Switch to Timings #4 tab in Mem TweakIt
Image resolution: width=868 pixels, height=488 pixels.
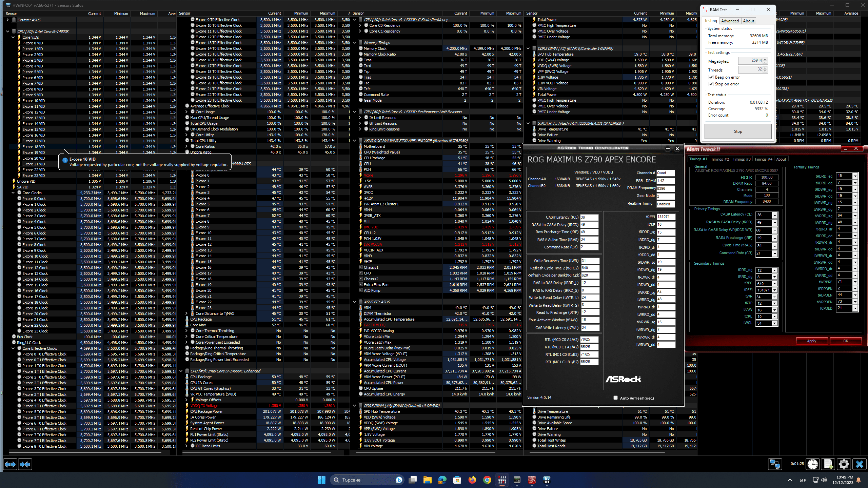pos(763,159)
